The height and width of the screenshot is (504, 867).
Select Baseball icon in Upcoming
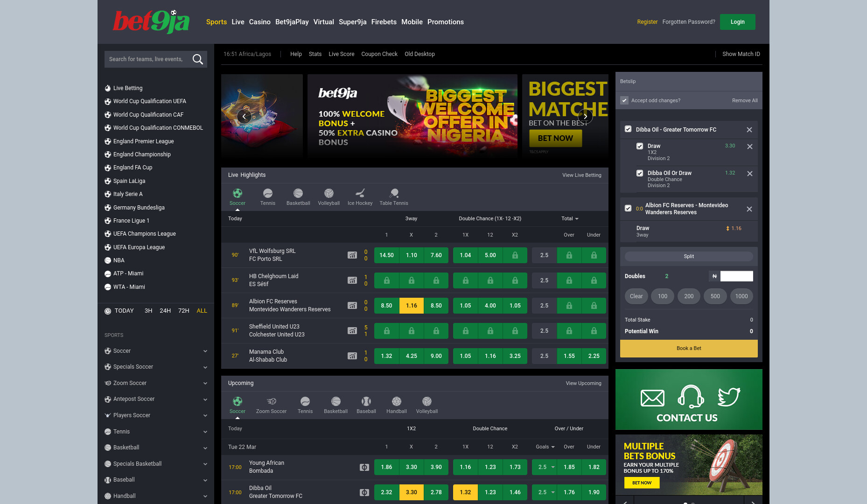(x=366, y=401)
